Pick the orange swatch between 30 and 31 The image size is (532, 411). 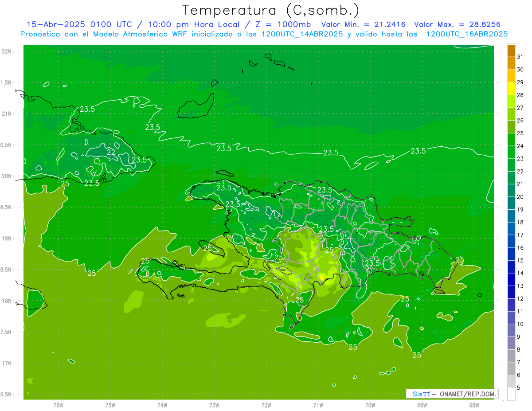pyautogui.click(x=511, y=63)
